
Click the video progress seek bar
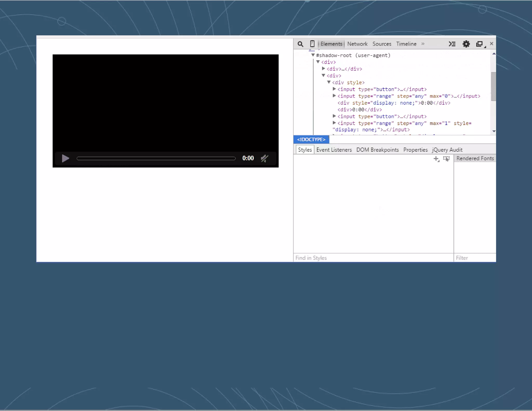[156, 158]
